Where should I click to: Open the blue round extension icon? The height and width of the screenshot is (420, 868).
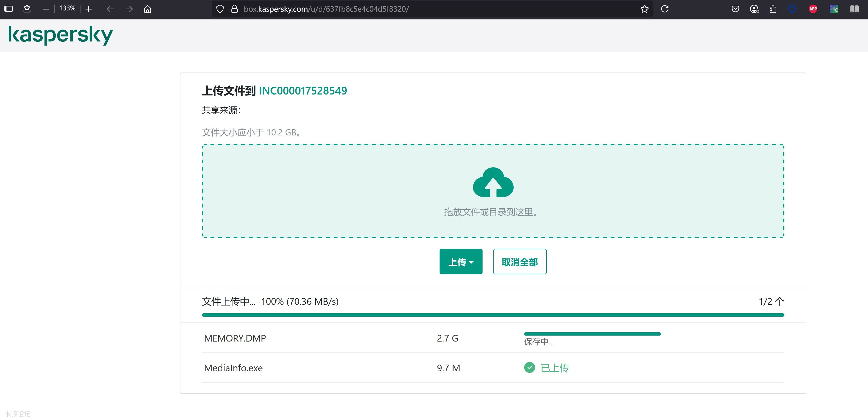(x=792, y=9)
